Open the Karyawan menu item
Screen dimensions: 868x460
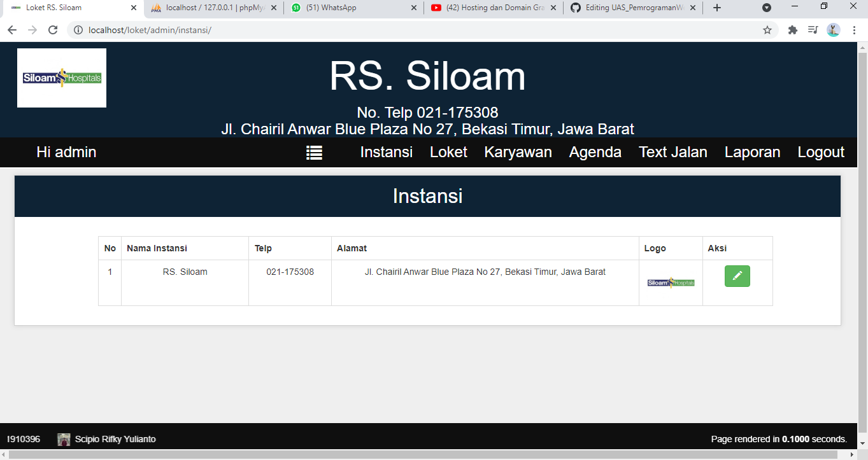[x=518, y=152]
